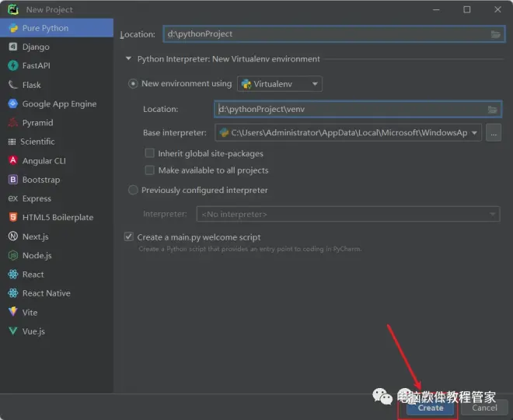Minimize the New Project window
Viewport: 513px width, 420px height.
coord(436,9)
